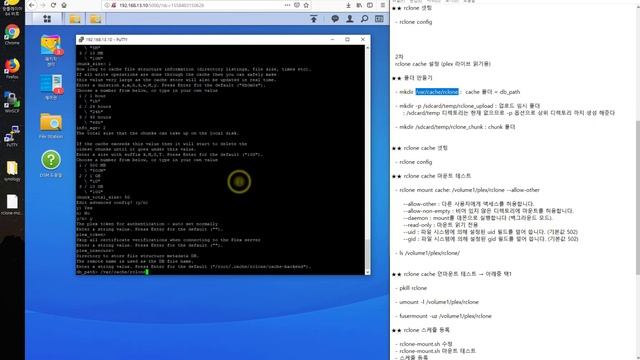Open the browser Downloads arrow
Screen dimensions: 640x360
348,5
